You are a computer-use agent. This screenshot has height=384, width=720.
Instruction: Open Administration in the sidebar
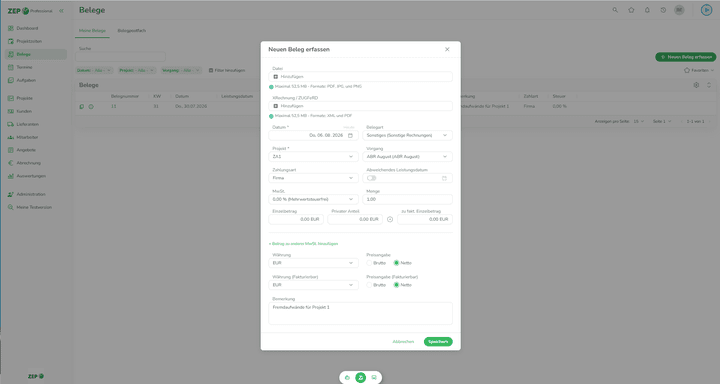(x=31, y=194)
